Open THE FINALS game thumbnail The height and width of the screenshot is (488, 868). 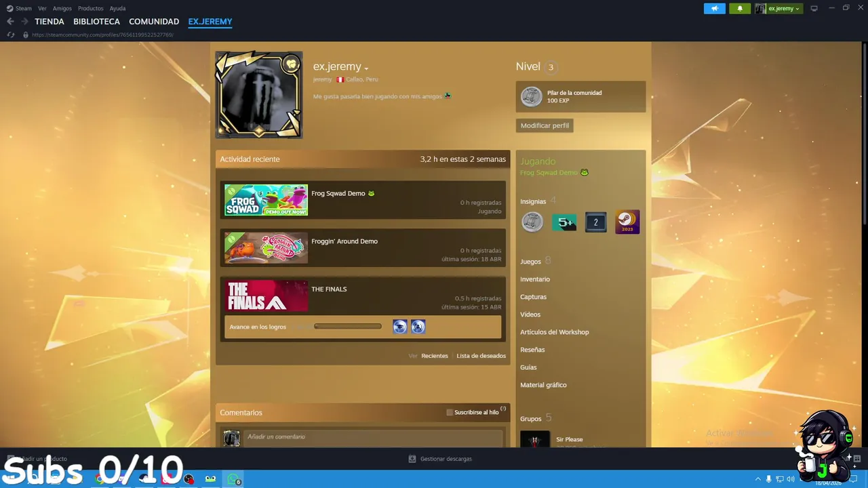coord(266,296)
